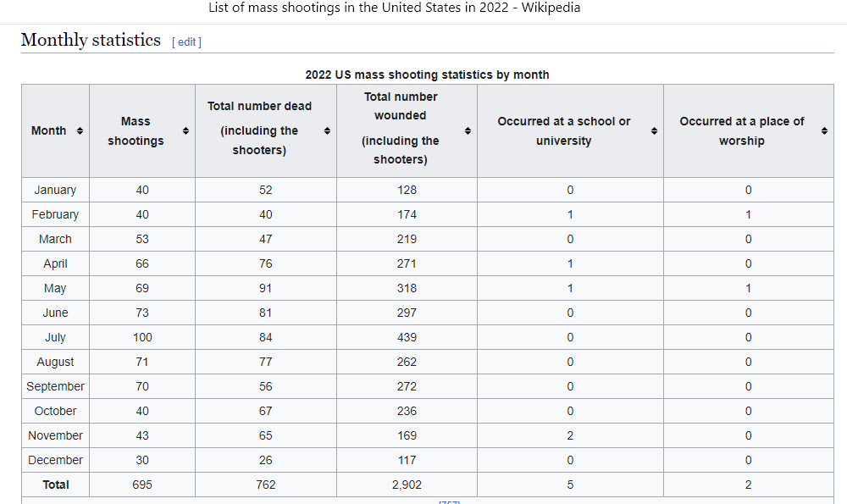Sort by Total number wounded arrows
Screen dimensions: 847x504
pyautogui.click(x=468, y=131)
